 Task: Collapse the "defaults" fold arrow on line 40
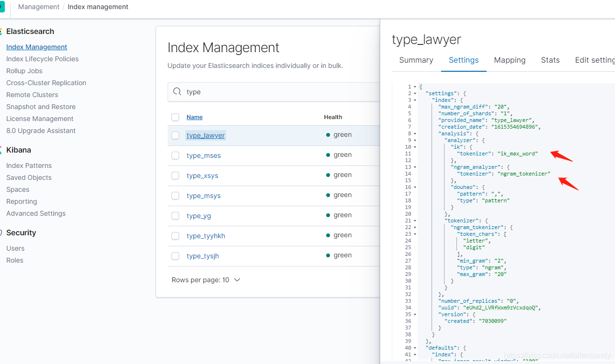click(415, 348)
